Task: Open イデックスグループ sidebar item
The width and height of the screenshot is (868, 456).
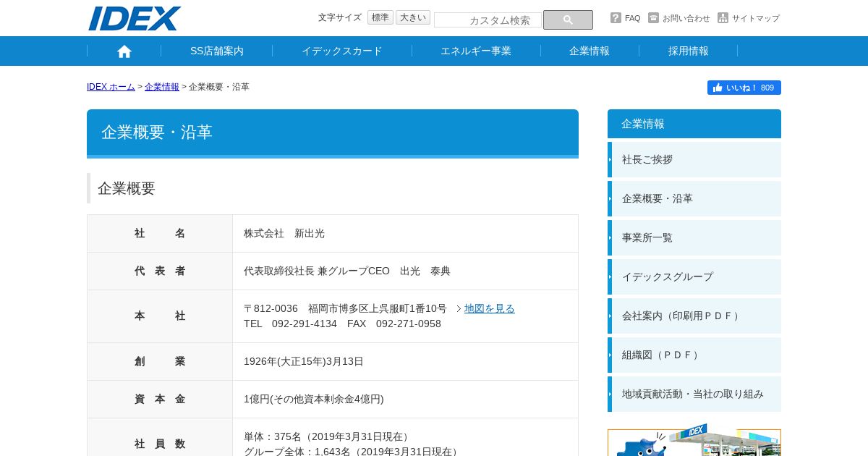Action: [x=694, y=276]
